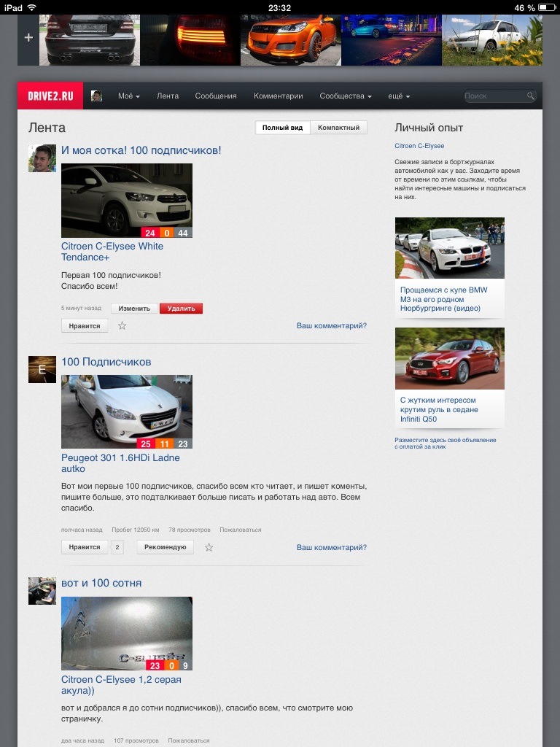Open blue car night photo in strip
The height and width of the screenshot is (747, 560).
(392, 40)
